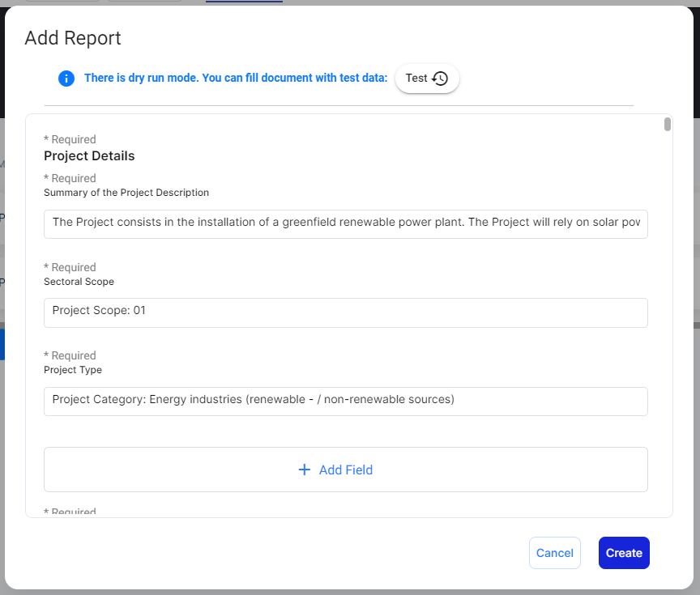700x595 pixels.
Task: Click the Project Type field label
Action: coord(73,370)
